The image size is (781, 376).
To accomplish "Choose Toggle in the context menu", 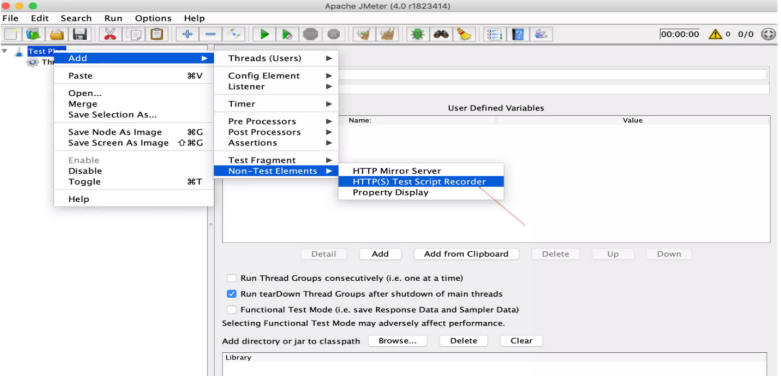I will [134, 182].
